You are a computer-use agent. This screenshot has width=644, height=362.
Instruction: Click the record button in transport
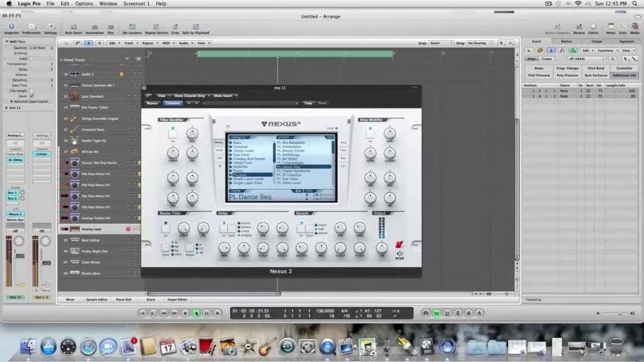(217, 313)
